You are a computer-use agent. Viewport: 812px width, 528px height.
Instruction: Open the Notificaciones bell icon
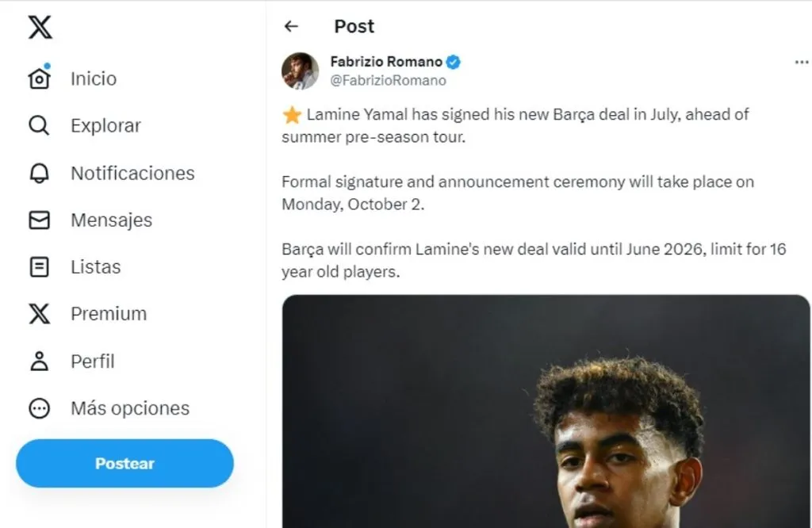pyautogui.click(x=39, y=173)
